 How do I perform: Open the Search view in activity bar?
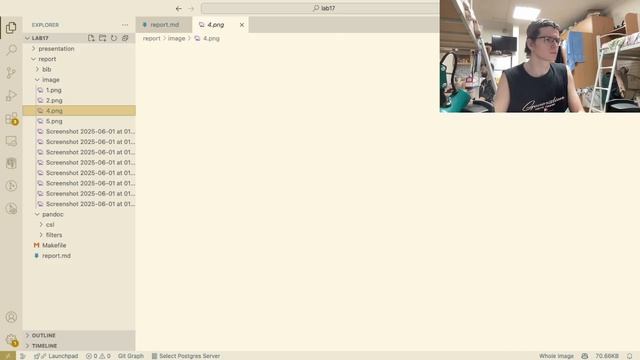coord(11,50)
